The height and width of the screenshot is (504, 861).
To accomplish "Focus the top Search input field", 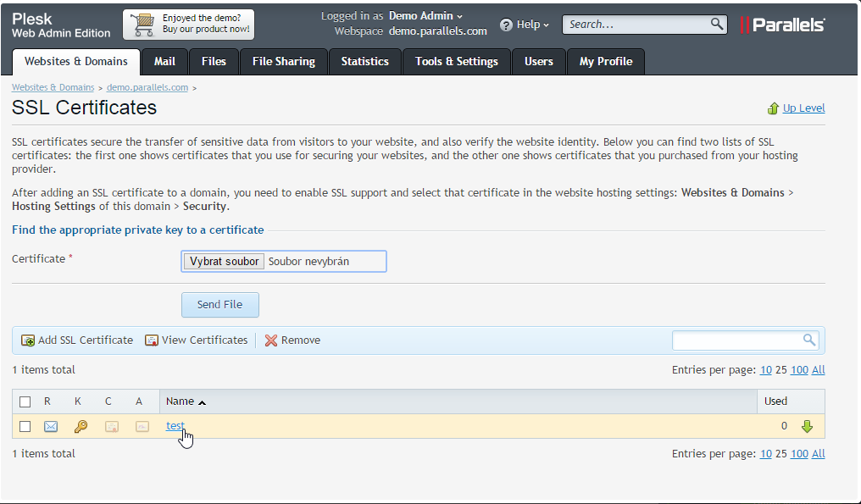I will tap(636, 25).
